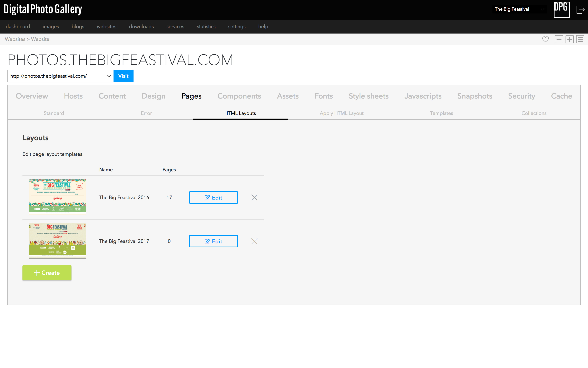This screenshot has height=368, width=588.
Task: Click the Website breadcrumb item
Action: point(40,39)
